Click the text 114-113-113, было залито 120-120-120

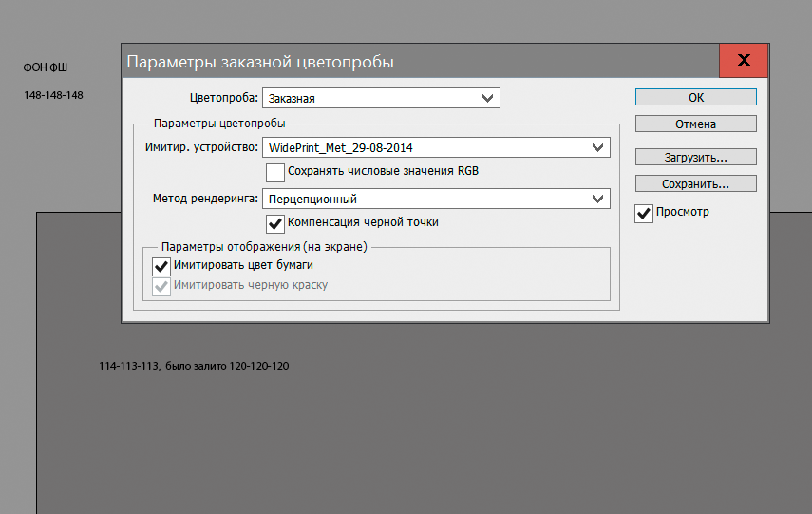pyautogui.click(x=194, y=366)
